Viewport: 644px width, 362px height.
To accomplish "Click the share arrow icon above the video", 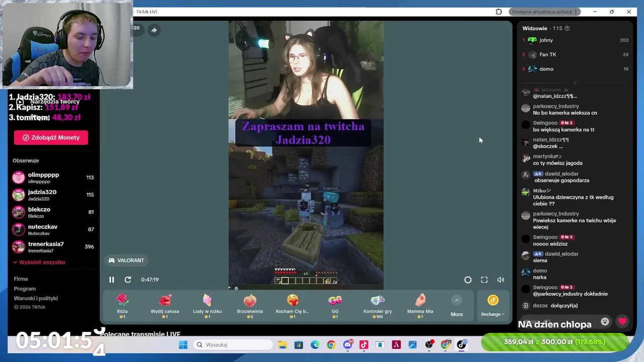I will (154, 30).
